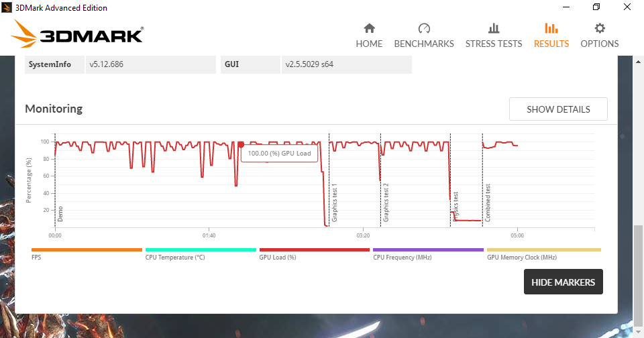Close the 3DMark window
The width and height of the screenshot is (644, 338).
pyautogui.click(x=627, y=7)
